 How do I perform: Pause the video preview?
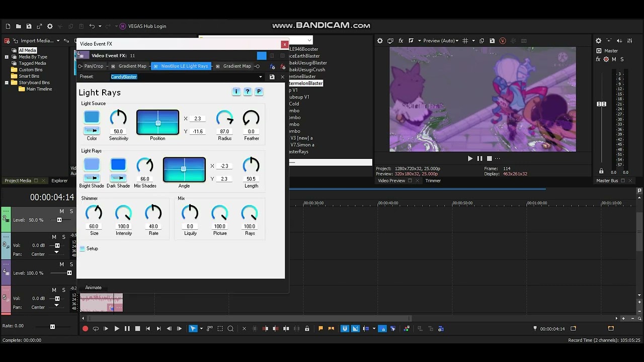(x=479, y=158)
